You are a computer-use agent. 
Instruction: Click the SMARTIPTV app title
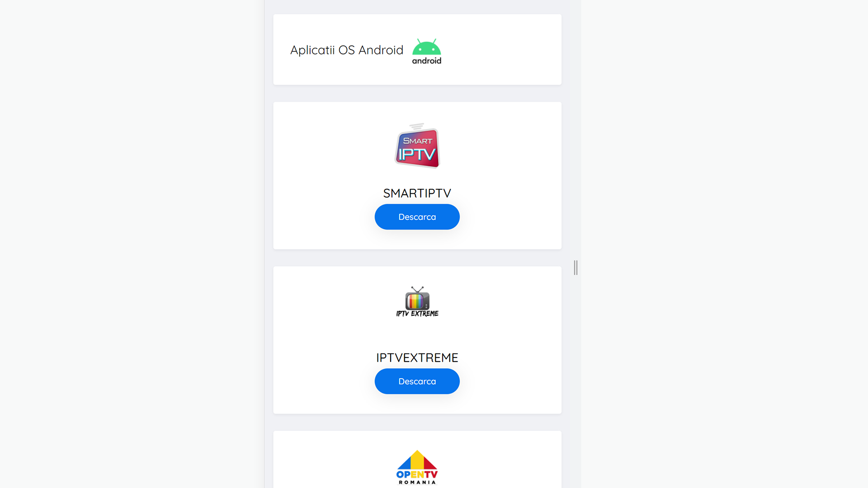pyautogui.click(x=417, y=193)
